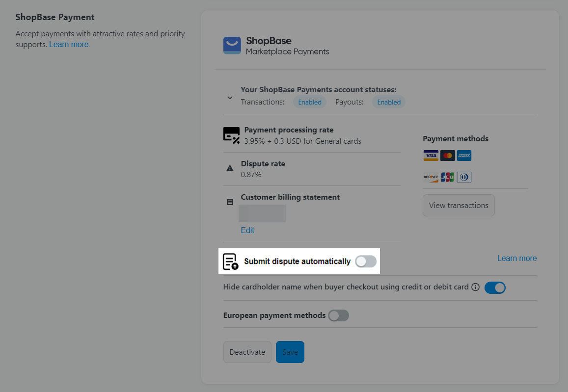Enable European payment methods toggle
The image size is (568, 392).
click(x=338, y=315)
